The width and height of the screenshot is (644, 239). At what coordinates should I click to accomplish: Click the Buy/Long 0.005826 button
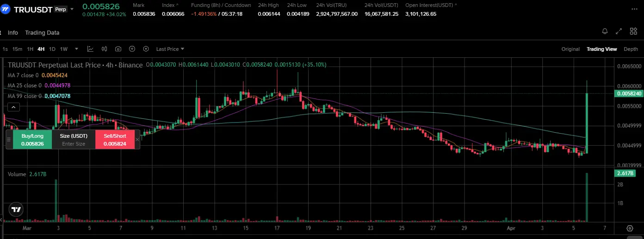pyautogui.click(x=32, y=140)
